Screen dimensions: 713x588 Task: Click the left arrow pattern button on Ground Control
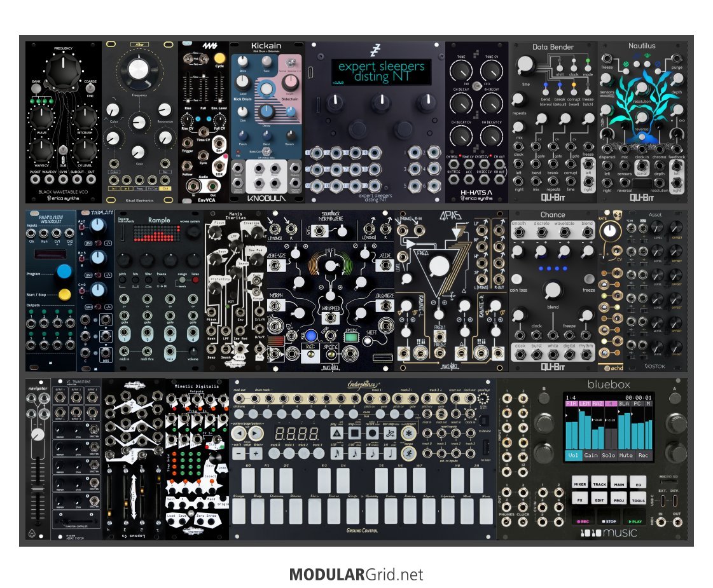[239, 434]
